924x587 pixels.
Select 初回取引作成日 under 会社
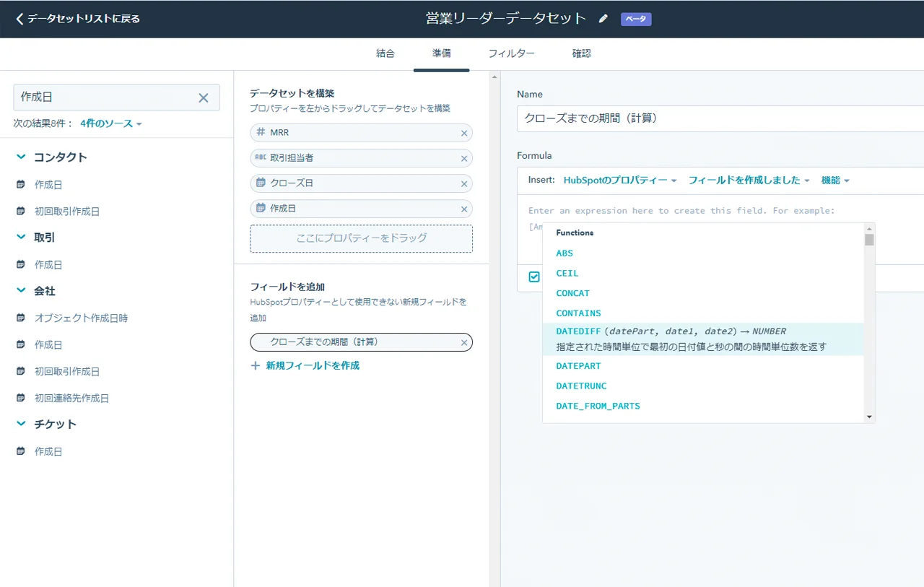point(67,371)
